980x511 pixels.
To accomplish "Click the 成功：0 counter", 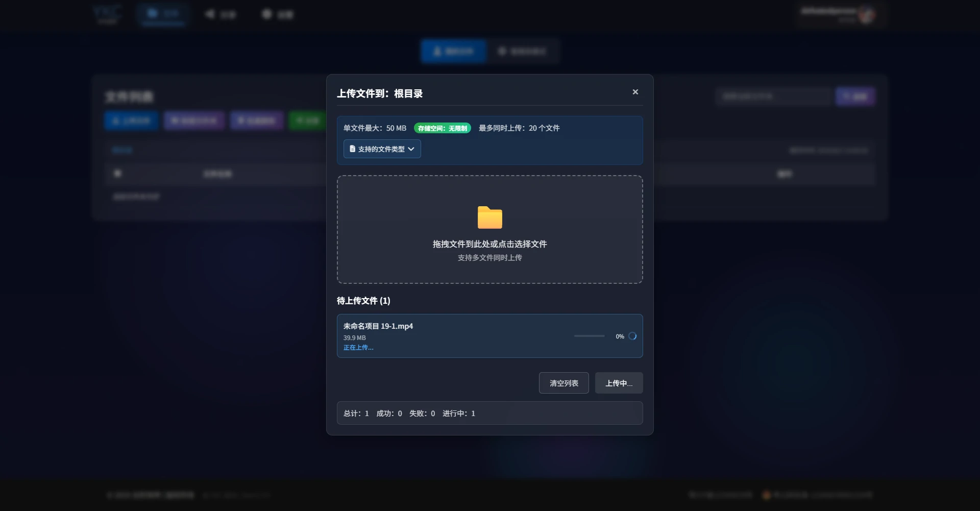I will [x=389, y=413].
